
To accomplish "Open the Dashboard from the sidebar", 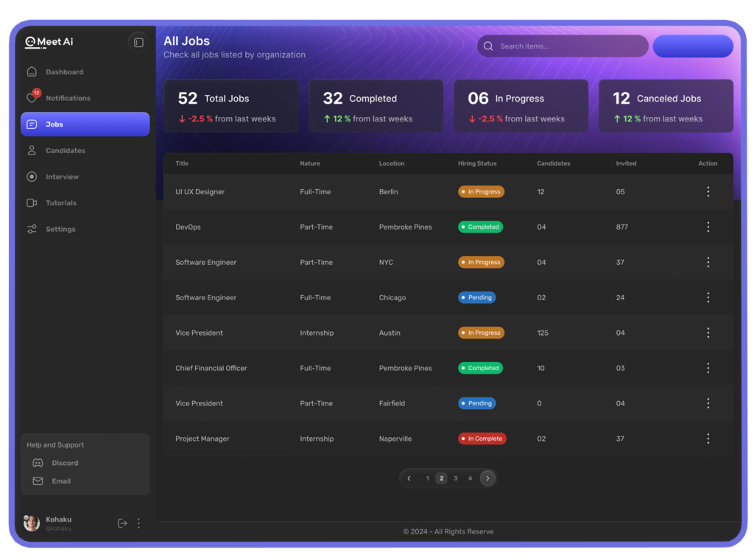I will (x=31, y=71).
